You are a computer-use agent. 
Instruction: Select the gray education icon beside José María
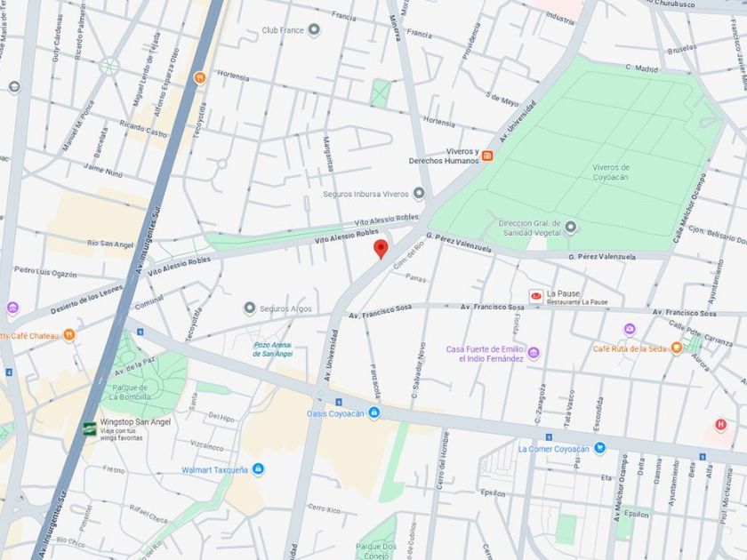point(14,87)
